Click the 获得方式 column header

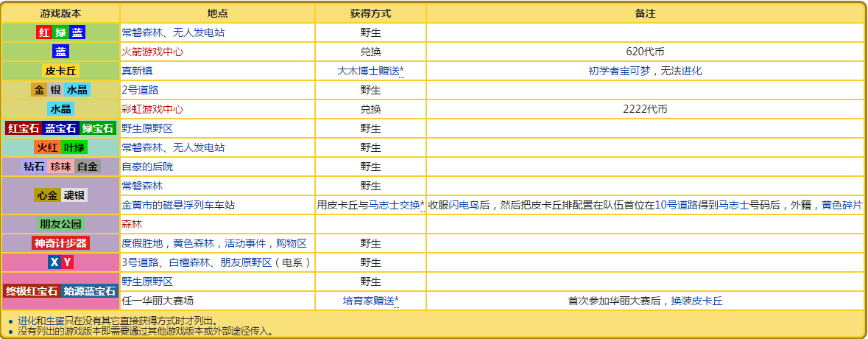tap(370, 14)
